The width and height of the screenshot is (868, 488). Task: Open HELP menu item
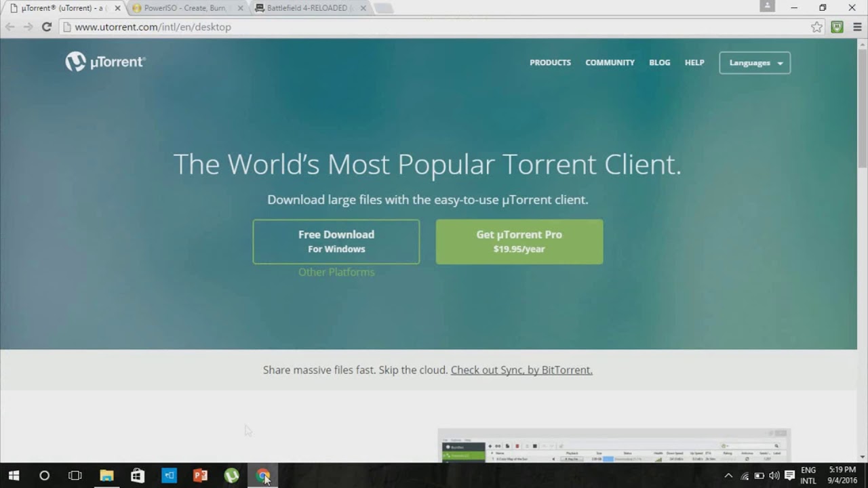(x=694, y=62)
